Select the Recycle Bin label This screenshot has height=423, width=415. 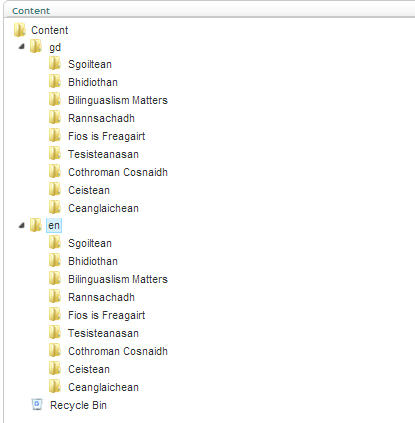tap(78, 405)
